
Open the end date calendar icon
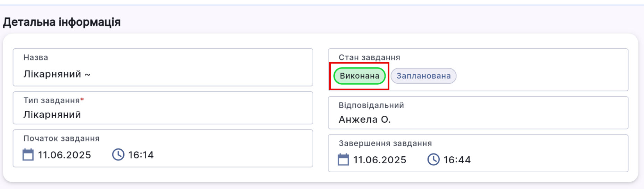coord(343,159)
